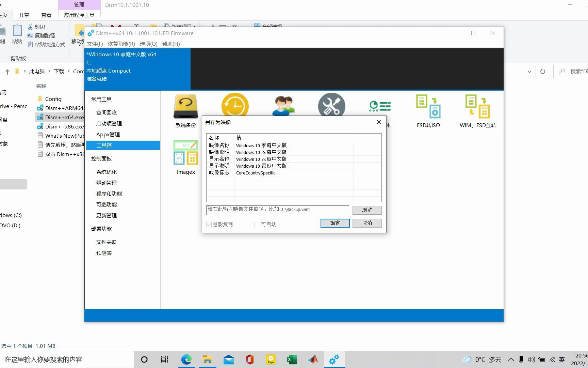Click the Explorer search box

point(571,72)
